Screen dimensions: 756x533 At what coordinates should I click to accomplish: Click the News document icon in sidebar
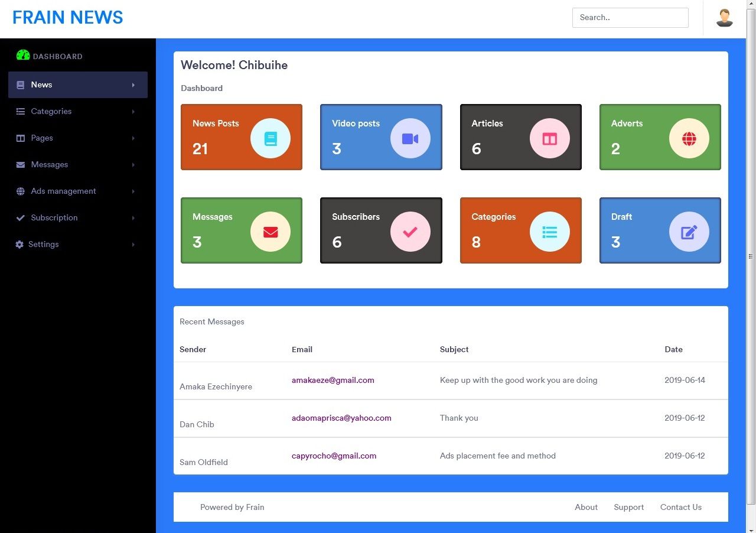tap(21, 85)
